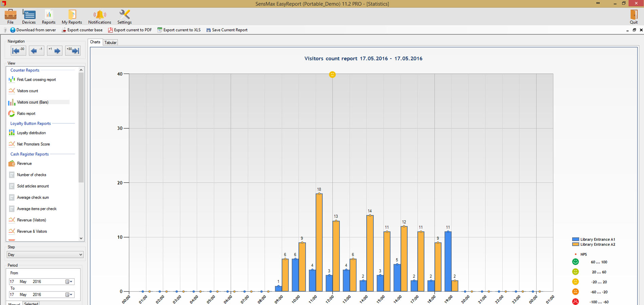The width and height of the screenshot is (644, 305).
Task: Click Library Entrance A1 blue legend swatch
Action: click(x=576, y=239)
